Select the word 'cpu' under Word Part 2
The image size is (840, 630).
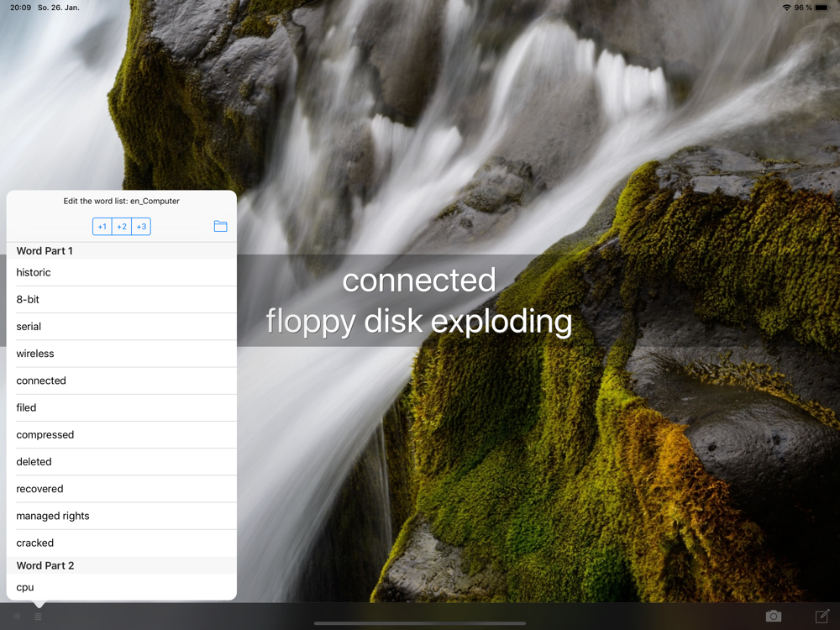[x=122, y=587]
